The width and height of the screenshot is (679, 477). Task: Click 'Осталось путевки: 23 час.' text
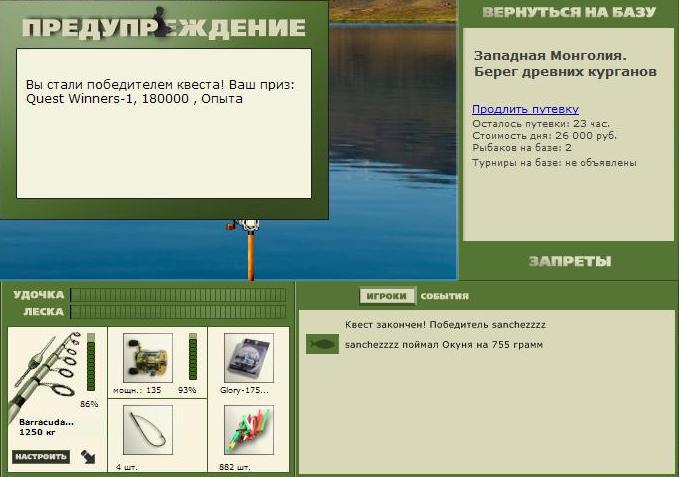pyautogui.click(x=541, y=124)
